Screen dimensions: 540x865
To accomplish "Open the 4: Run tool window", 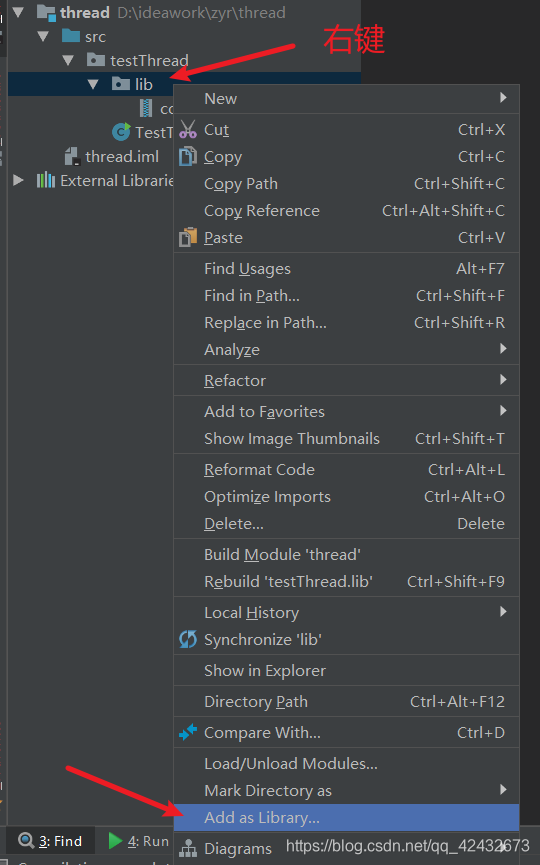I will tap(138, 841).
